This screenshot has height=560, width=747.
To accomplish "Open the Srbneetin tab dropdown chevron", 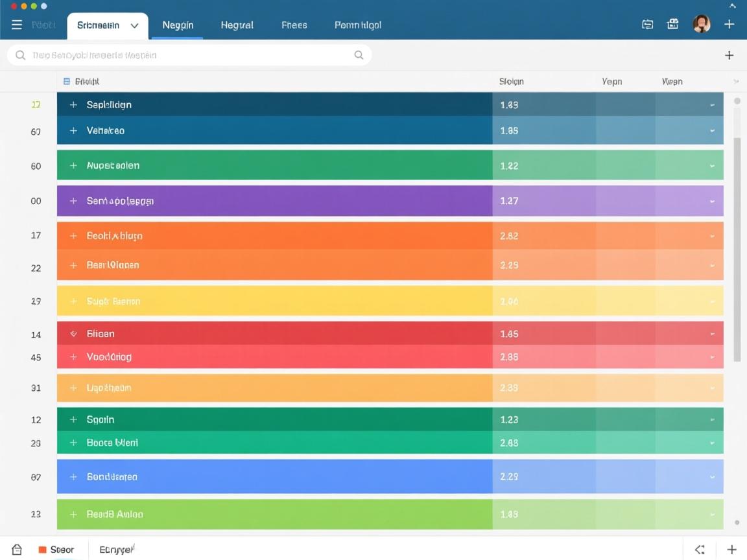I will tap(134, 26).
